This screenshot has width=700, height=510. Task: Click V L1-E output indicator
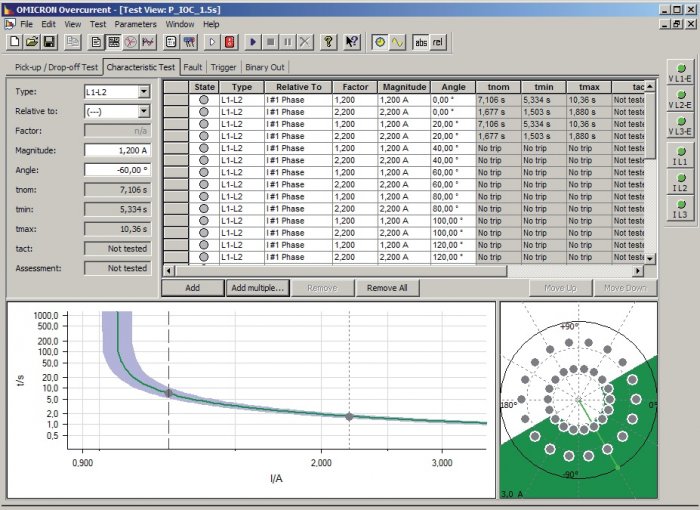(680, 73)
